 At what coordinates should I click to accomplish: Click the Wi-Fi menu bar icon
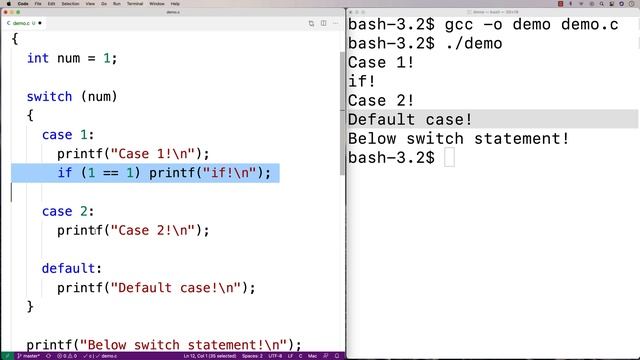click(x=581, y=4)
